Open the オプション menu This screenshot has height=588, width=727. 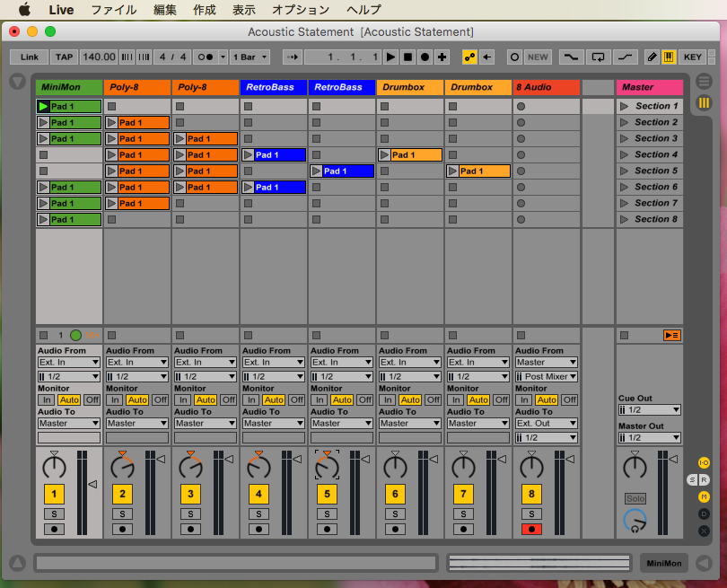point(301,10)
